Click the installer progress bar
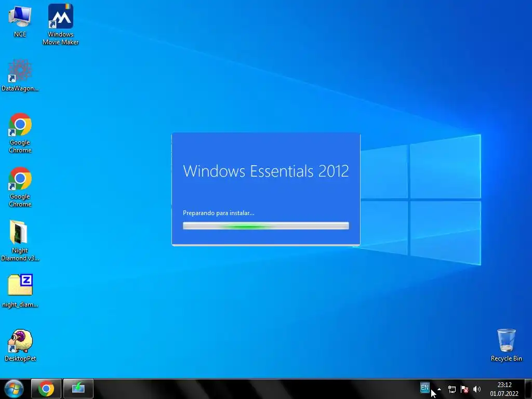Screen dimensions: 532x399 [x=265, y=225]
